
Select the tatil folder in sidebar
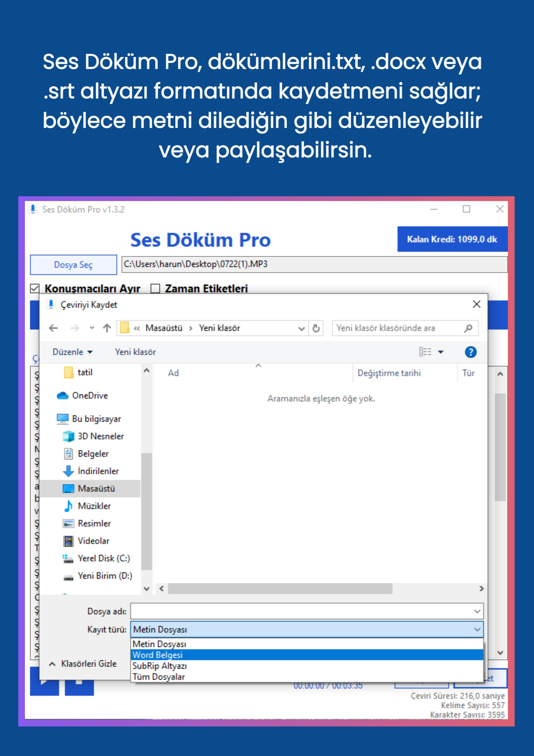coord(84,372)
